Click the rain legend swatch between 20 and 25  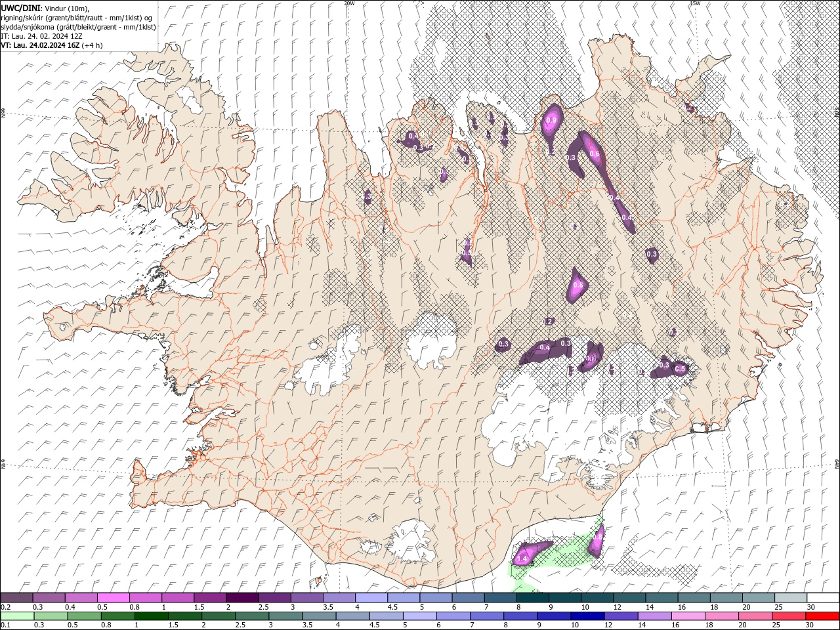pos(755,616)
